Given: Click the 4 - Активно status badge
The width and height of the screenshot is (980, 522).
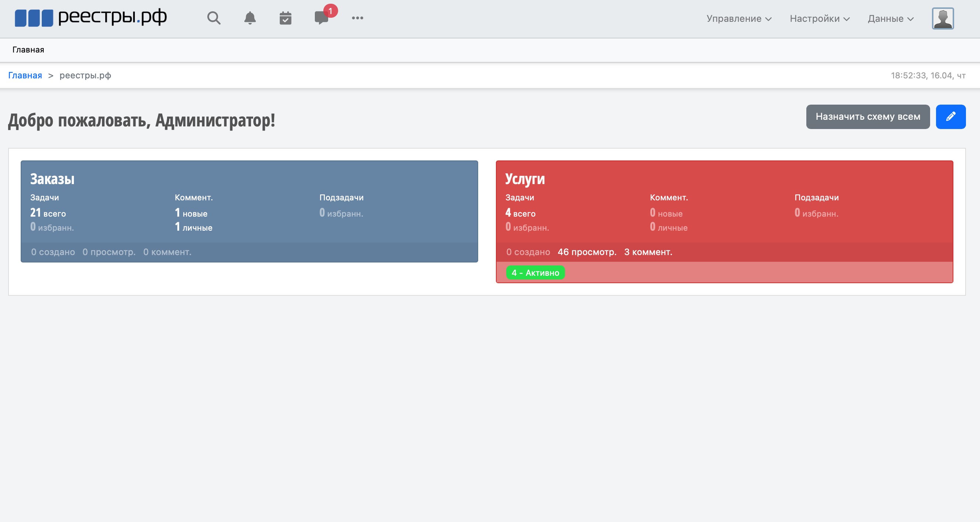Looking at the screenshot, I should point(535,273).
